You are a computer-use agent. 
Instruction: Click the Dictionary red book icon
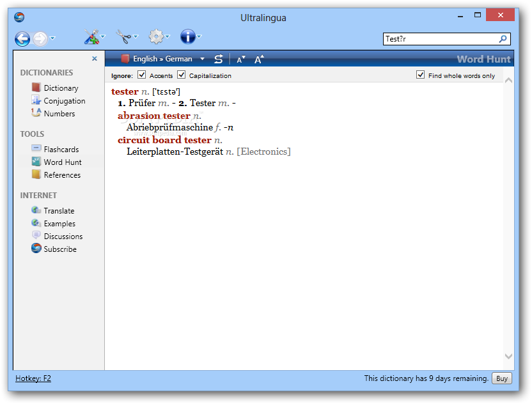pos(36,88)
